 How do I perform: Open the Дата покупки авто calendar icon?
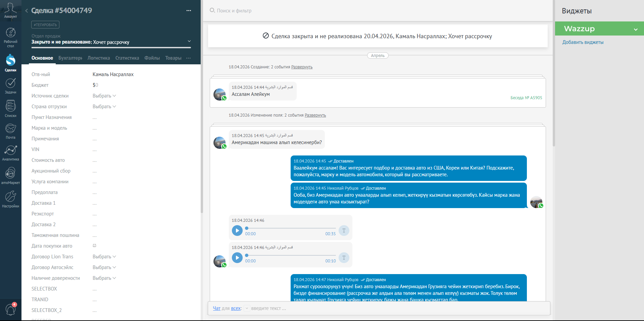[x=95, y=246]
